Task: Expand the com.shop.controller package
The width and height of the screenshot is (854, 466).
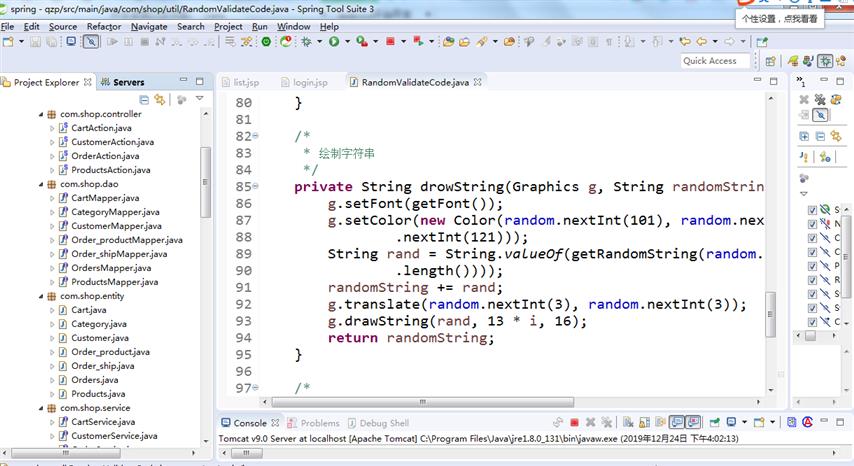Action: point(40,114)
